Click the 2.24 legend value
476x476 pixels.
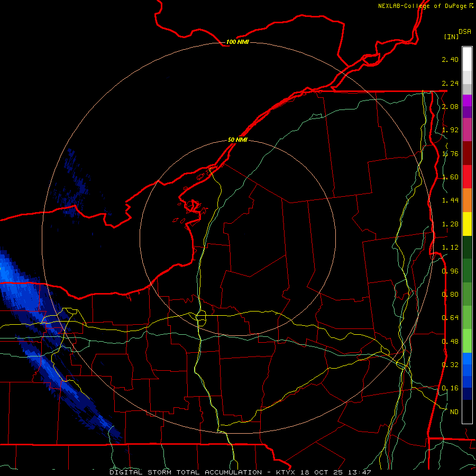coord(450,83)
